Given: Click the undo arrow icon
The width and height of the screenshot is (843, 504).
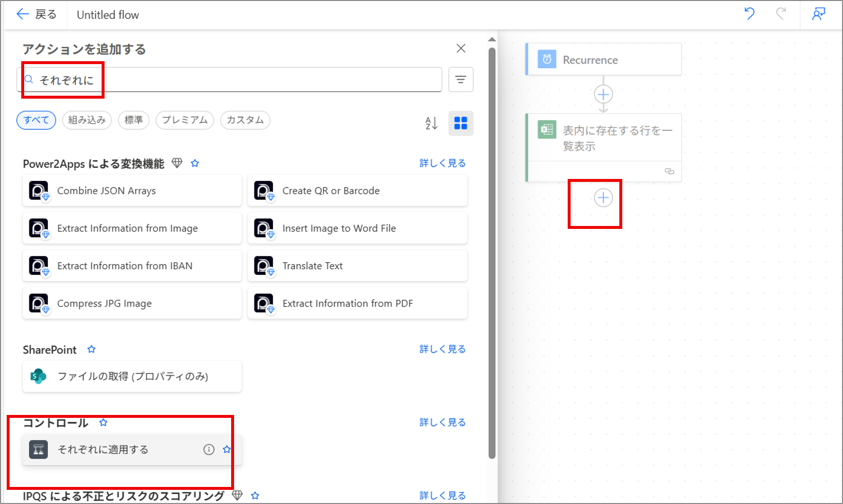Looking at the screenshot, I should pyautogui.click(x=749, y=14).
